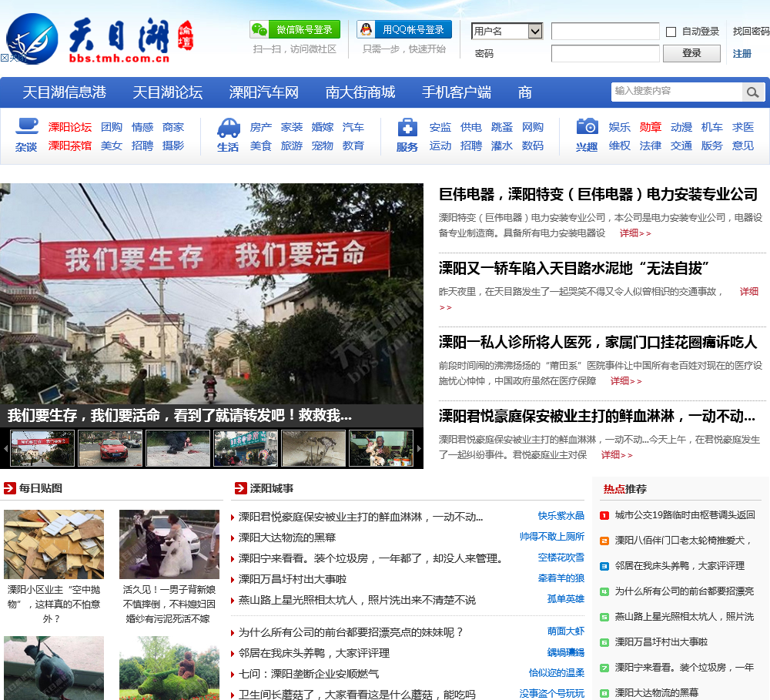The image size is (770, 700).
Task: Open the 团购 category link
Action: 112,127
